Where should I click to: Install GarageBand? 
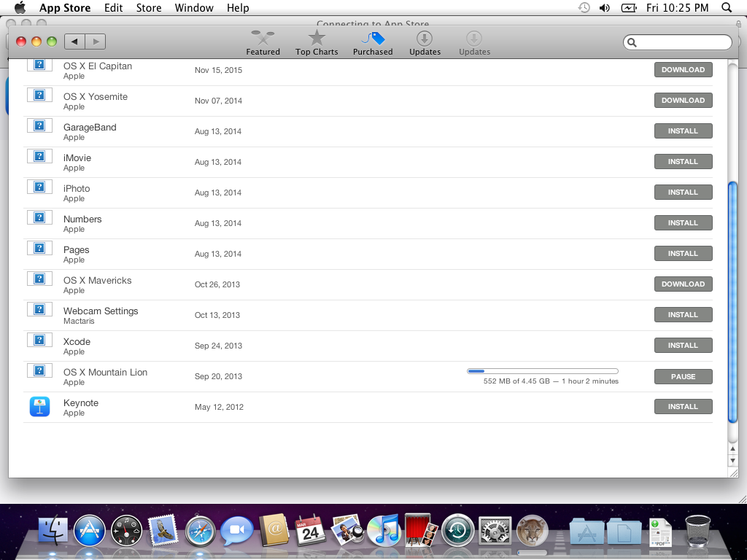pyautogui.click(x=683, y=131)
